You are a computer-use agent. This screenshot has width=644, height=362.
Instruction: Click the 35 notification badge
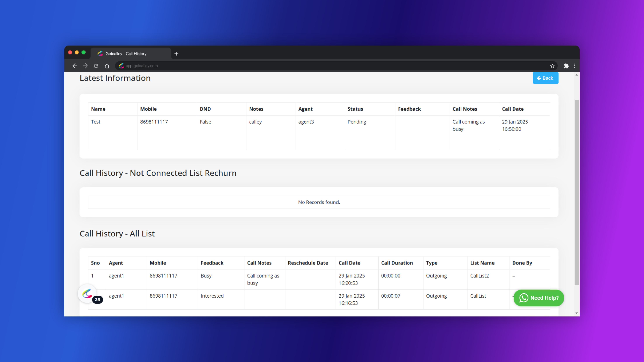(x=97, y=300)
